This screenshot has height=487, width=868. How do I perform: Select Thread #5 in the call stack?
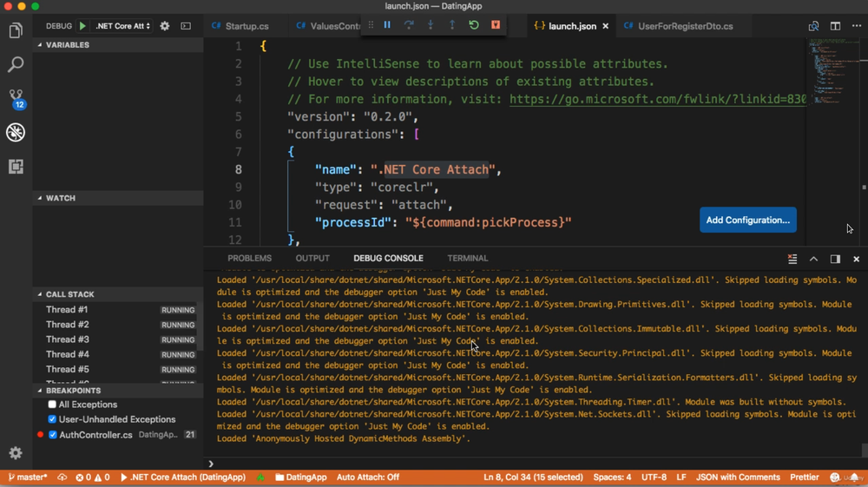pyautogui.click(x=118, y=370)
